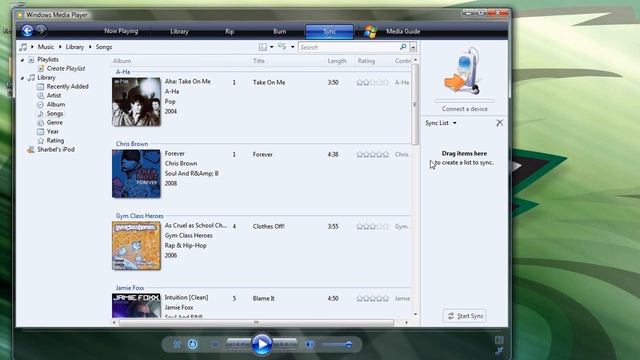The height and width of the screenshot is (360, 640).
Task: Expand the view options dropdown arrow
Action: [292, 47]
